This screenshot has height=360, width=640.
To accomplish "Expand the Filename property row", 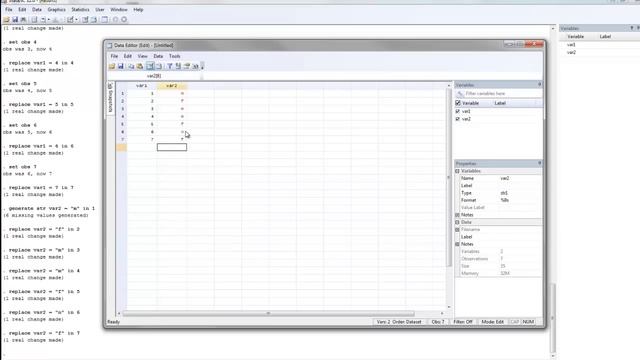I will pos(458,230).
